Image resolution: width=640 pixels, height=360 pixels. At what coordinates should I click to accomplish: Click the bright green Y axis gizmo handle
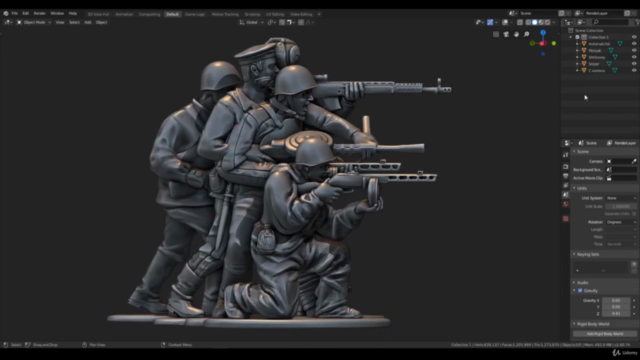coord(553,43)
